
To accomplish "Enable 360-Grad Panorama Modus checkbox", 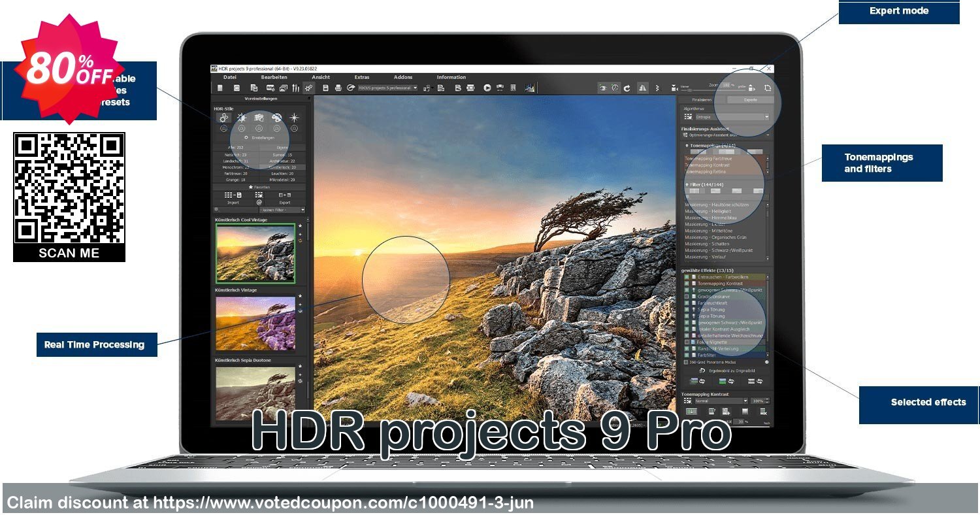I will click(686, 362).
